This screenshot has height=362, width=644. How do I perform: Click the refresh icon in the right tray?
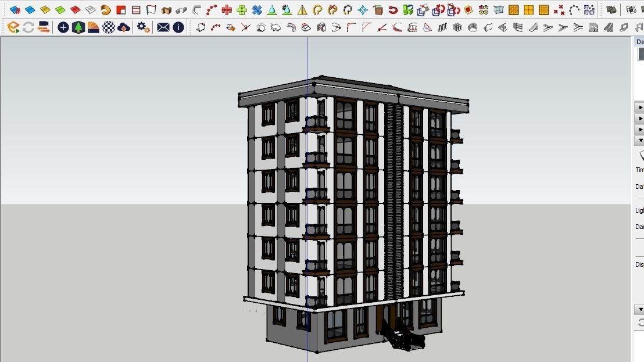[x=641, y=323]
